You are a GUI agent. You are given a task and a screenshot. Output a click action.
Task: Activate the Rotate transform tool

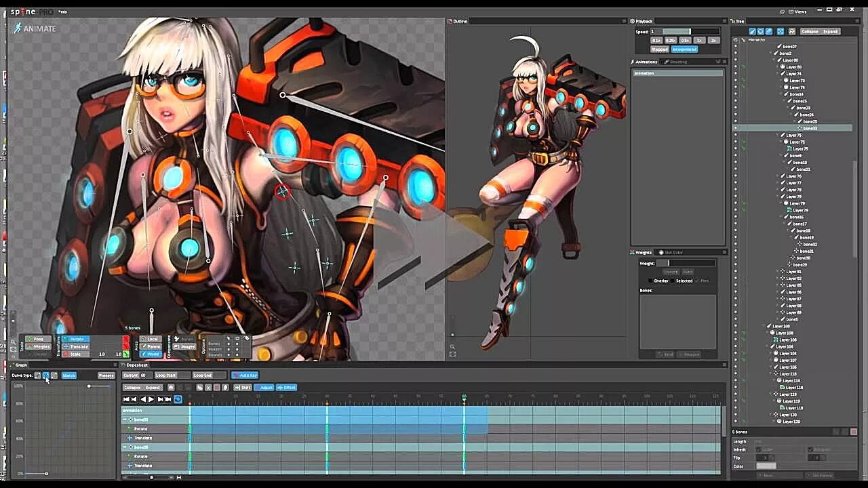(76, 339)
